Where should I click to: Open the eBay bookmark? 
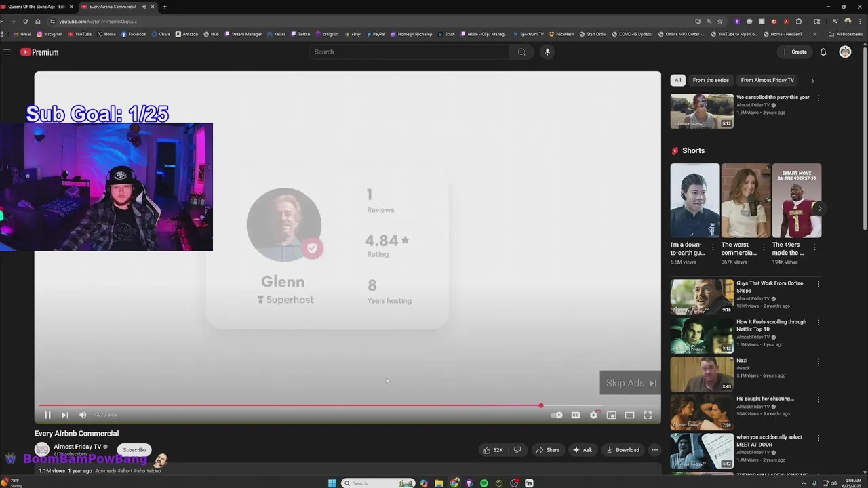tap(353, 34)
